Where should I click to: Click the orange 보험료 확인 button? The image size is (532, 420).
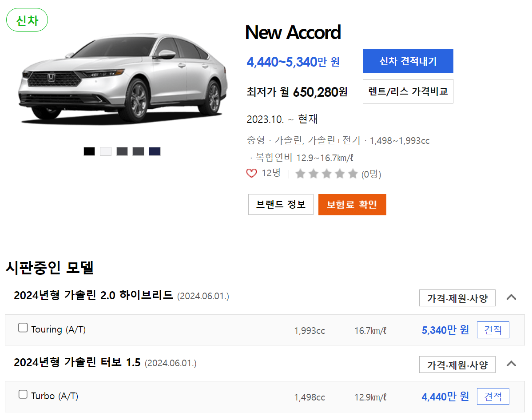click(352, 205)
